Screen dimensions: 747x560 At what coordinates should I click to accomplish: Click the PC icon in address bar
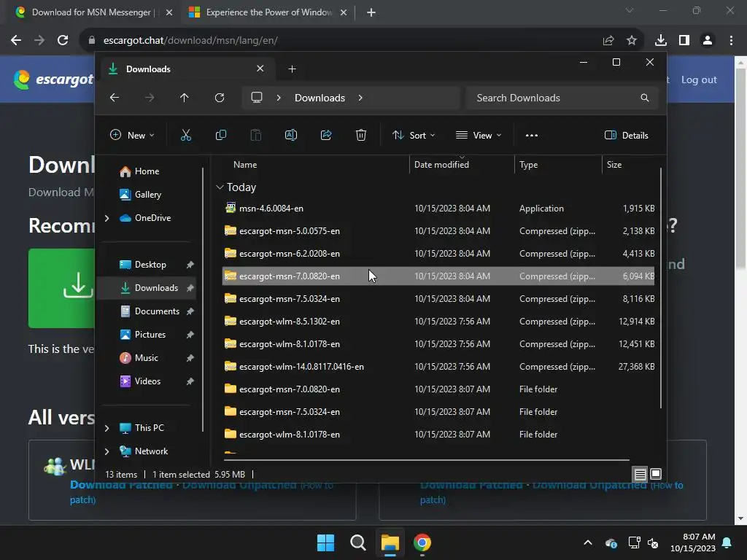[x=257, y=98]
